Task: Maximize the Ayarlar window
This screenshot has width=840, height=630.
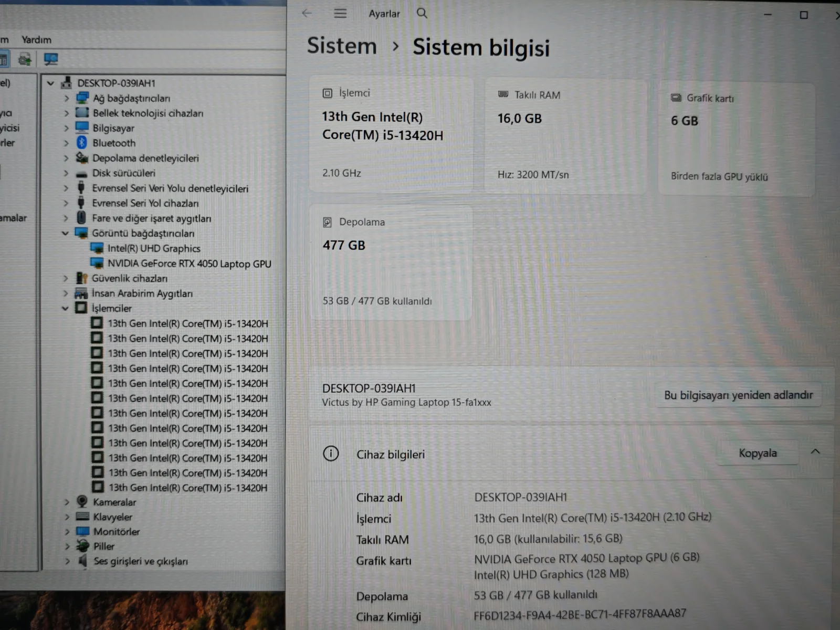Action: pyautogui.click(x=804, y=15)
